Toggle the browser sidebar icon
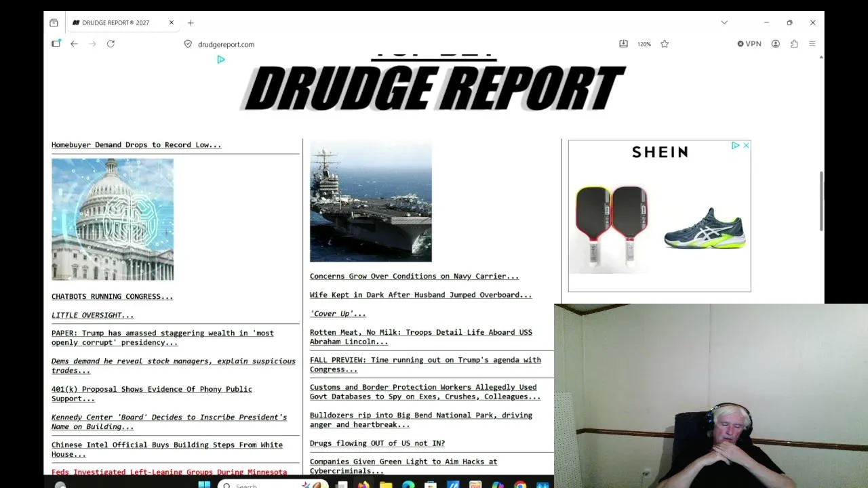This screenshot has width=868, height=488. [x=56, y=43]
